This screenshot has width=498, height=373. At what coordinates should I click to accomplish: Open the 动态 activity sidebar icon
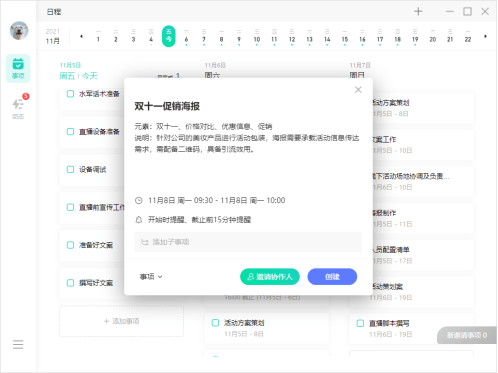coord(18,107)
